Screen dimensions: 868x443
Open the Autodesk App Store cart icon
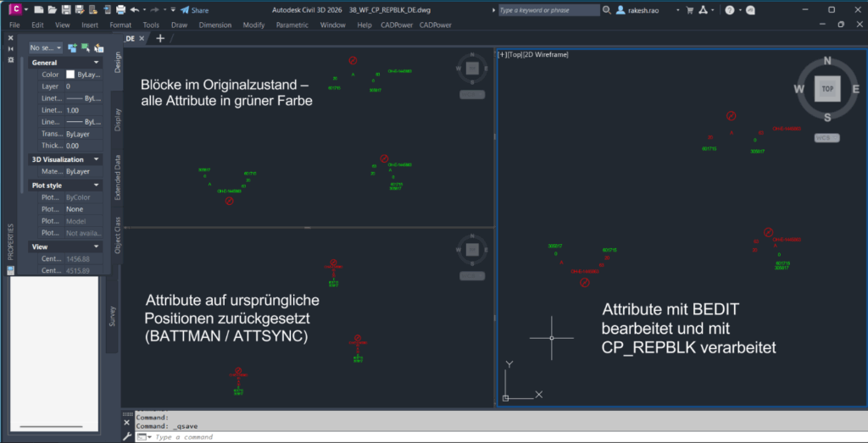pyautogui.click(x=689, y=10)
